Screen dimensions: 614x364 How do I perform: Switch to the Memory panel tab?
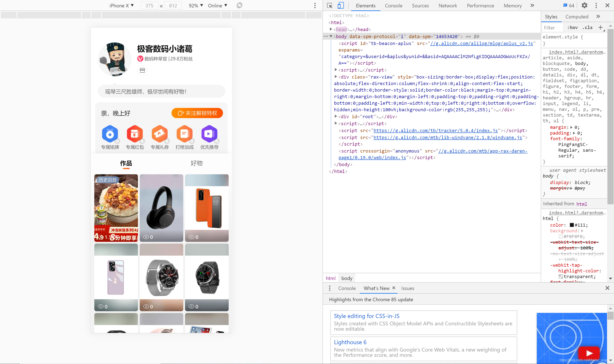(513, 5)
